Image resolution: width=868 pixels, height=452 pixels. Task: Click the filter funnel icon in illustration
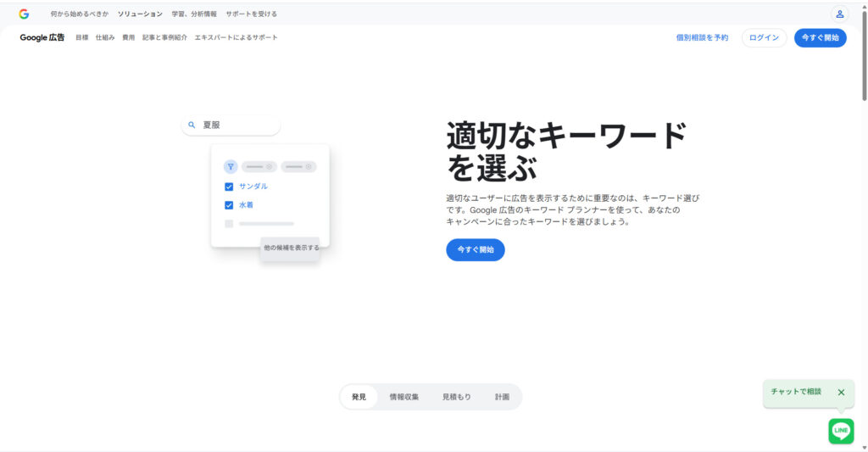coord(231,166)
